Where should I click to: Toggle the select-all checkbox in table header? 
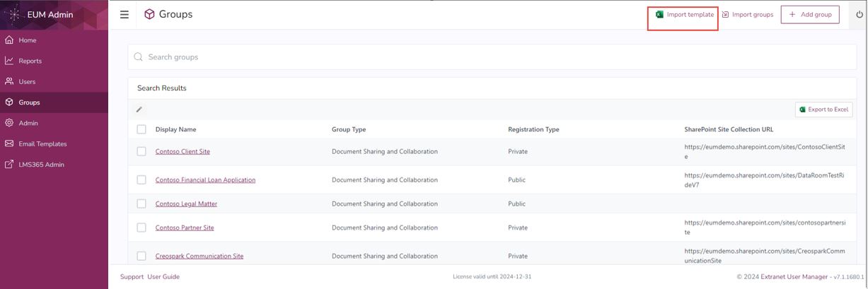pos(141,129)
